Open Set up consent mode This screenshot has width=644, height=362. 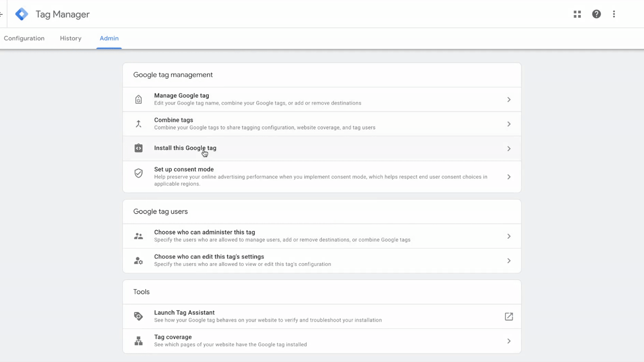click(322, 177)
